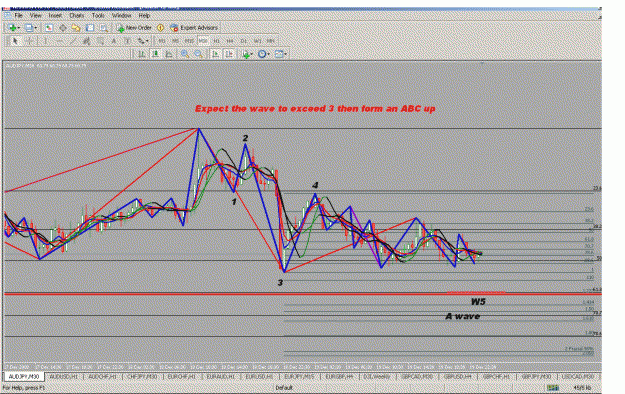
Task: Open the Arrows objects dropdown
Action: (x=143, y=41)
